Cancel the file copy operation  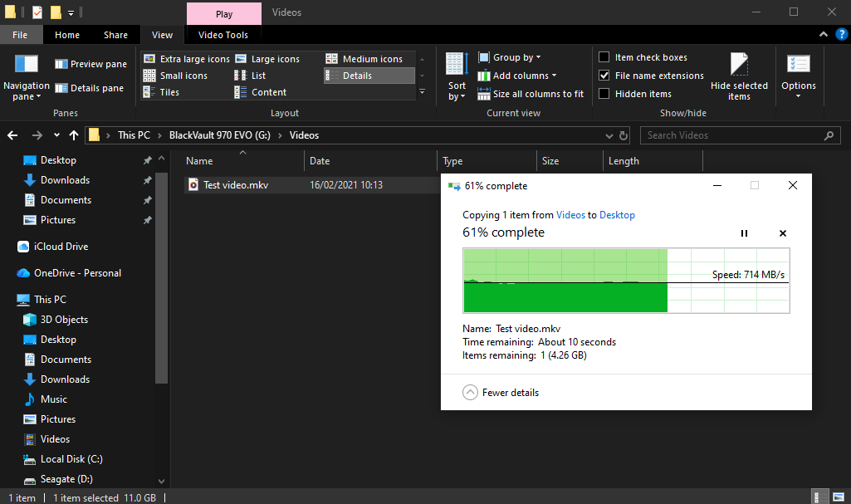pos(783,233)
